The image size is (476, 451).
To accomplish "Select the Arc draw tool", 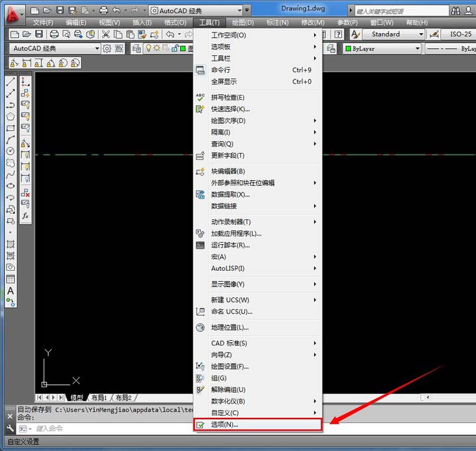I will click(x=10, y=139).
